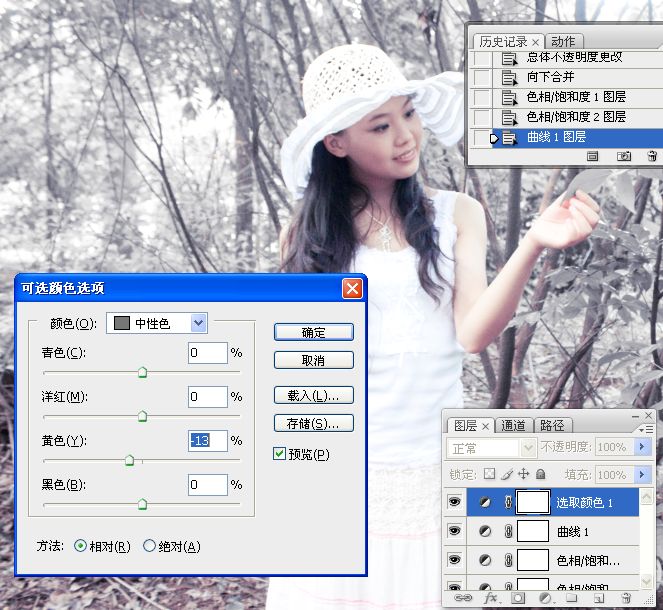
Task: Click the 青色(C) slider handle
Action: tap(142, 372)
